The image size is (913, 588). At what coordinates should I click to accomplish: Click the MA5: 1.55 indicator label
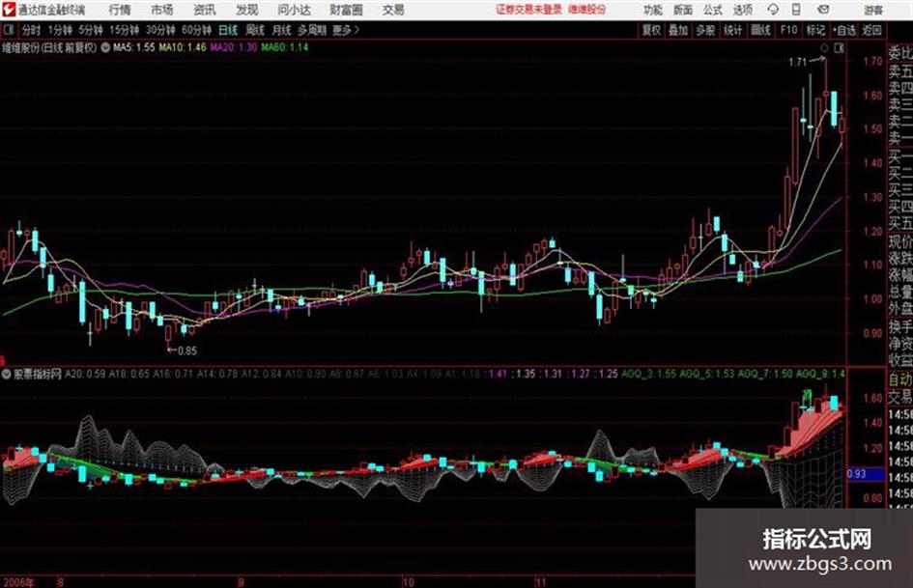134,47
